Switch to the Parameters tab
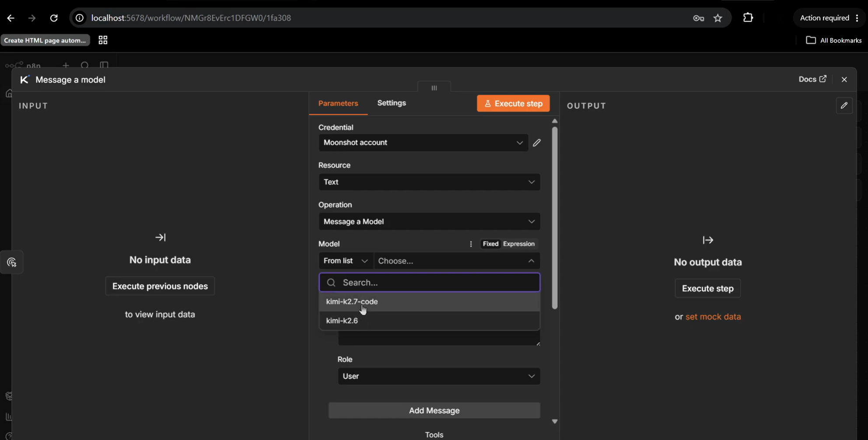The height and width of the screenshot is (440, 868). coord(338,103)
